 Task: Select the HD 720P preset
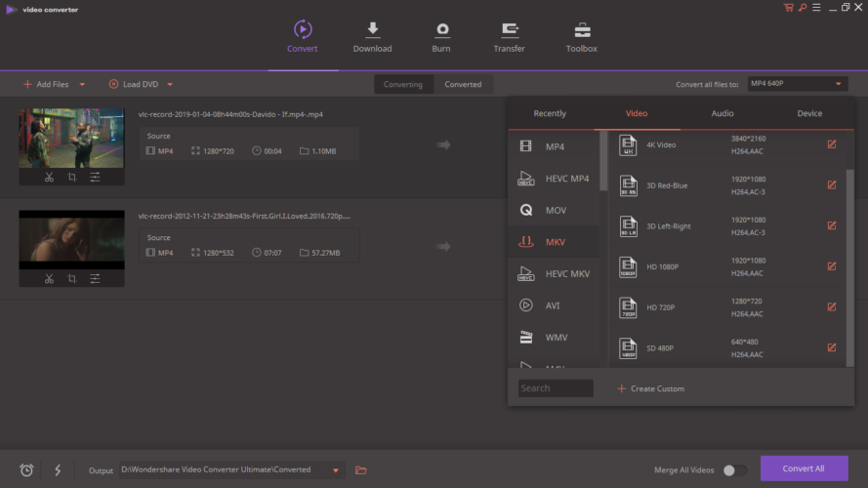click(727, 307)
